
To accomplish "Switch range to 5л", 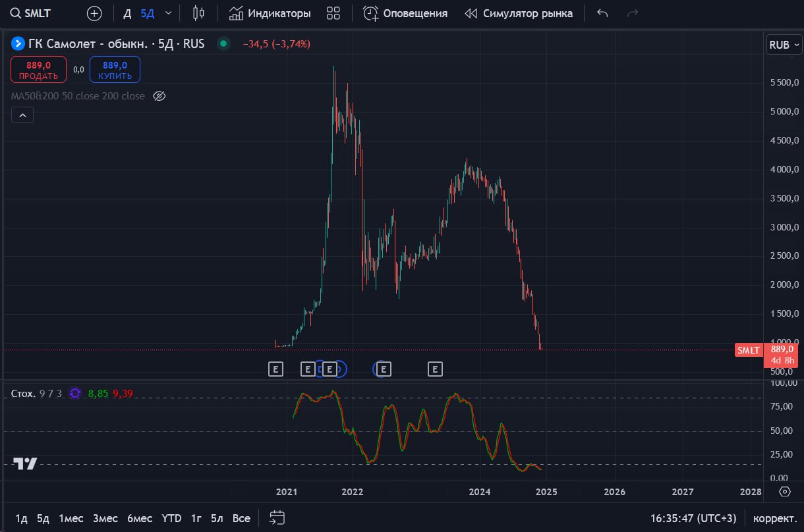I will [x=217, y=518].
